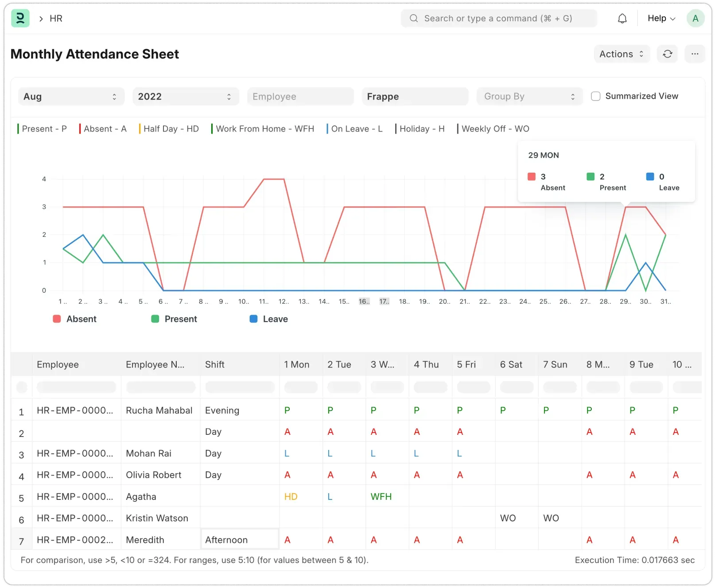Click the Employee filter field
The width and height of the screenshot is (715, 588).
(300, 96)
